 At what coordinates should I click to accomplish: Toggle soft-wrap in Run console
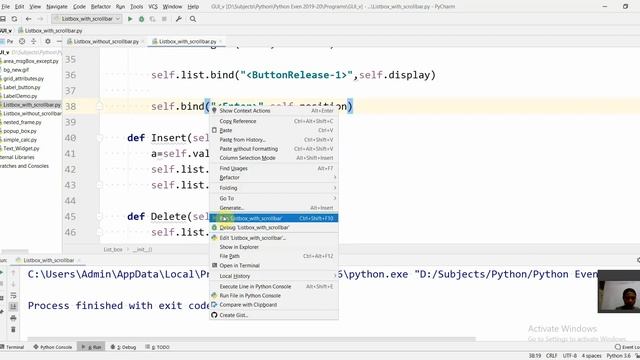(13, 295)
